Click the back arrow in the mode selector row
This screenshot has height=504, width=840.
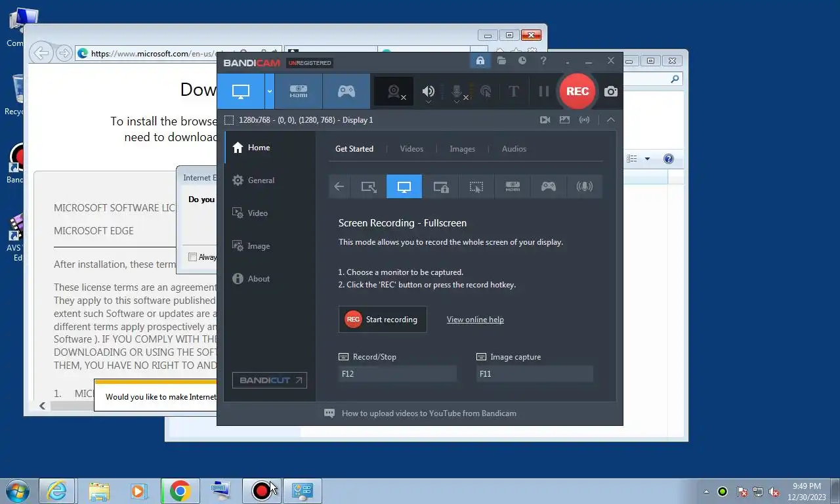[339, 186]
